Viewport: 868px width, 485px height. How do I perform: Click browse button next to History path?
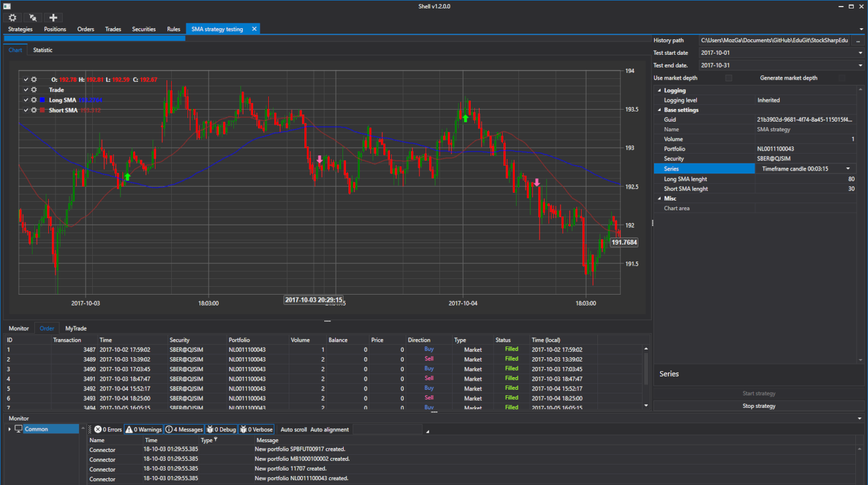click(858, 40)
